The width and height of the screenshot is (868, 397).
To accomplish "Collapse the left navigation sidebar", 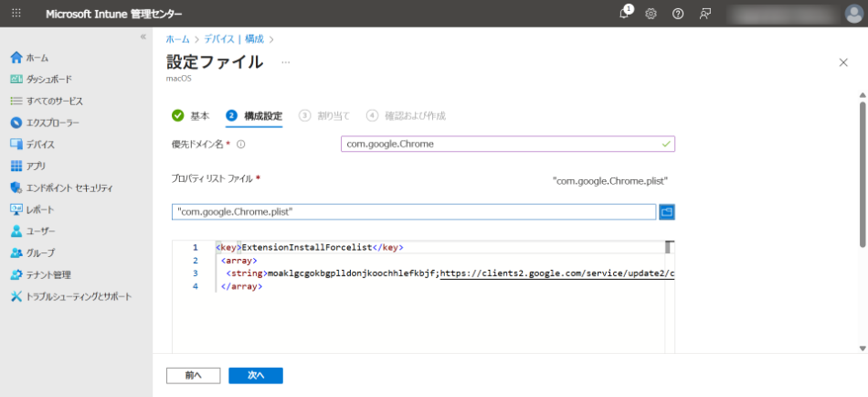I will pyautogui.click(x=143, y=37).
